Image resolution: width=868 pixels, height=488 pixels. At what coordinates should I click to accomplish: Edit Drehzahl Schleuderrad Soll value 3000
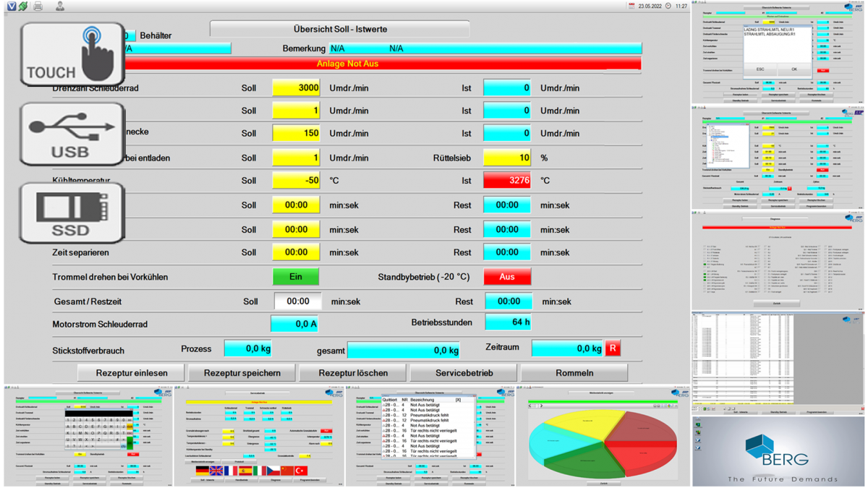pos(296,88)
